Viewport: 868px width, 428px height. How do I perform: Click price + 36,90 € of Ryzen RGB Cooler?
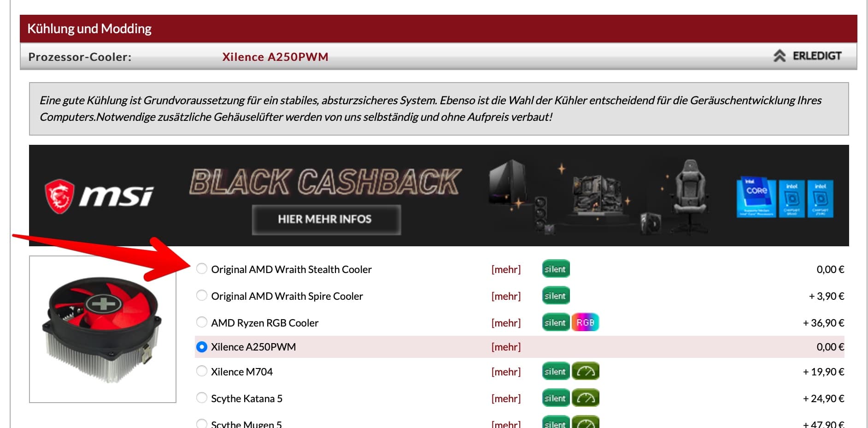click(x=823, y=323)
